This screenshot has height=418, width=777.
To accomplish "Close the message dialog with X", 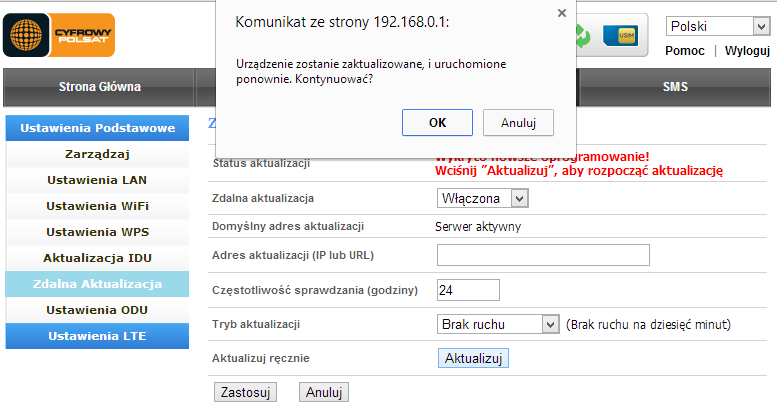I will 561,13.
